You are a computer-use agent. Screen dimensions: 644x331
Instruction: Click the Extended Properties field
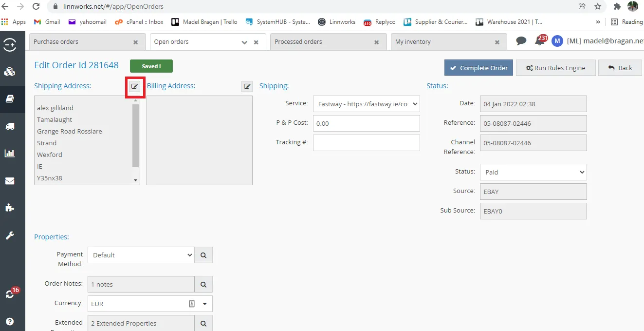[141, 323]
